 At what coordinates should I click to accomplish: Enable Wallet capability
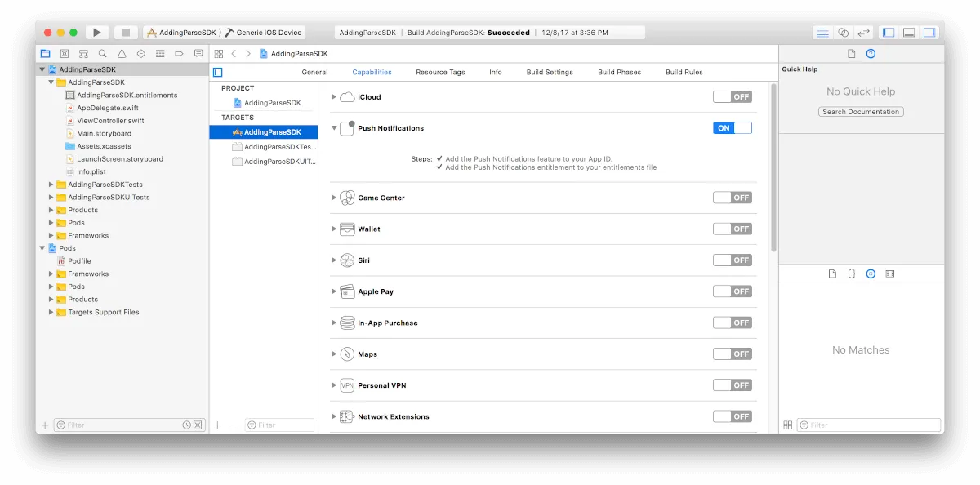[x=733, y=229]
